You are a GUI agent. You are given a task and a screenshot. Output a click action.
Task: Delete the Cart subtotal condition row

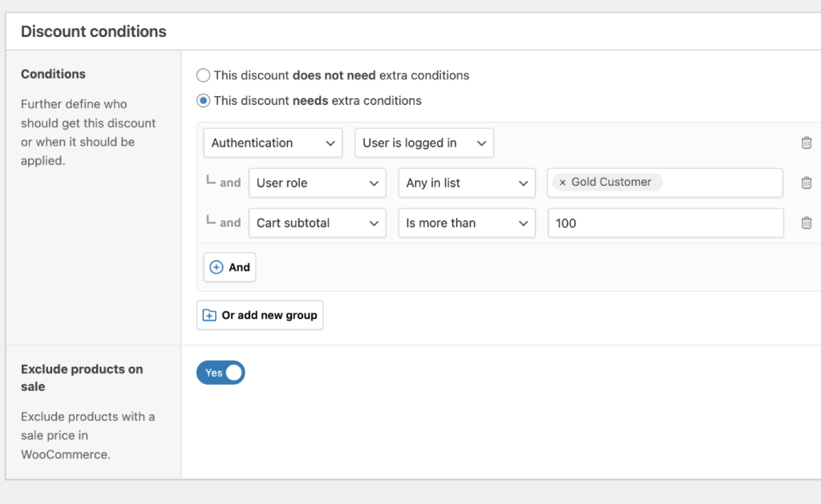tap(807, 223)
